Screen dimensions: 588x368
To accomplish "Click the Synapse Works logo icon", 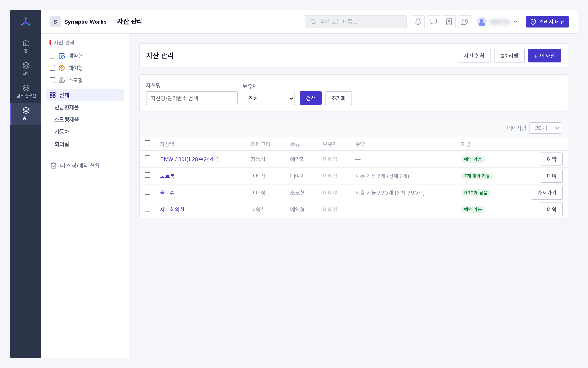I will 26,22.
